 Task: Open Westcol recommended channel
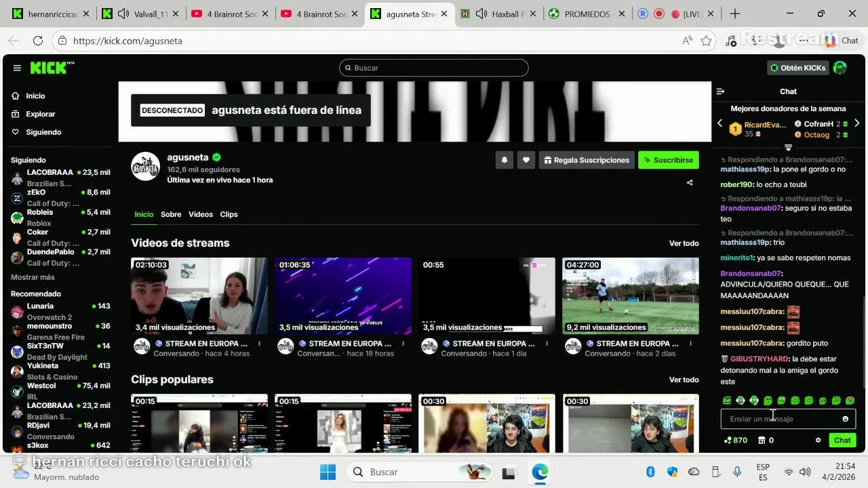[60, 390]
